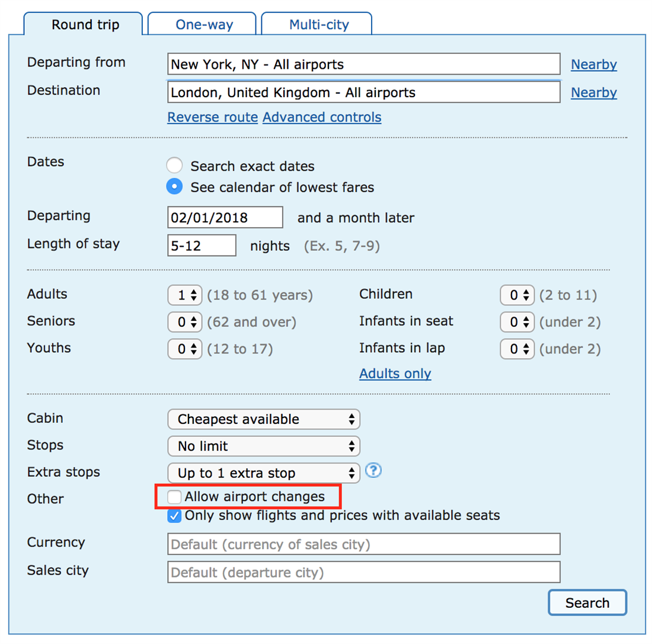652x644 pixels.
Task: Open the Cabin dropdown
Action: 264,419
